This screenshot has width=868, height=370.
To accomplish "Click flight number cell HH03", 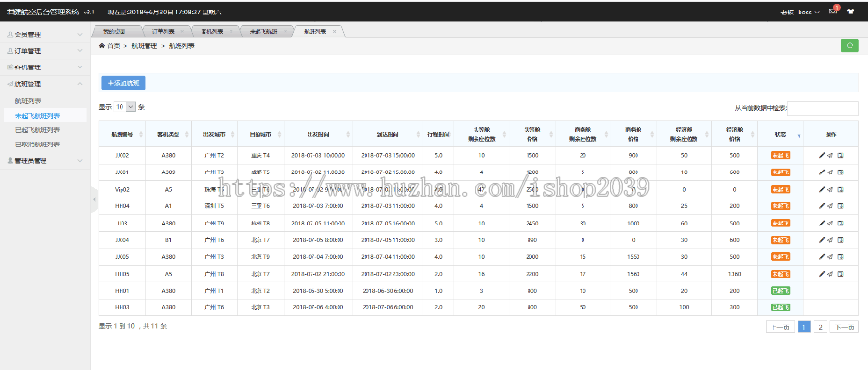I will coord(122,307).
